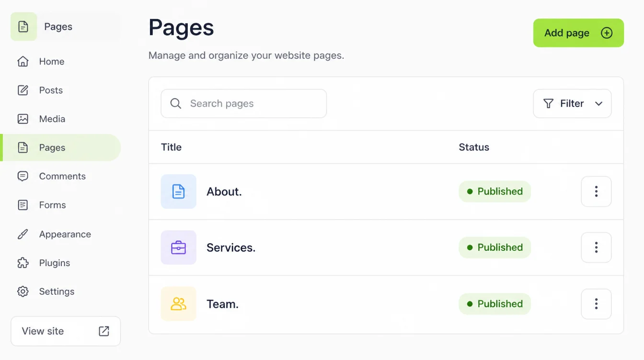Click the "Services." page title
Viewport: 644px width, 360px height.
[231, 247]
